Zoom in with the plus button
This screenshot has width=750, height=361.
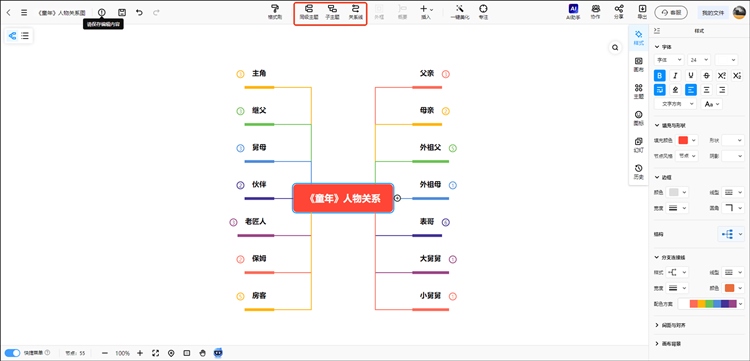(x=140, y=353)
